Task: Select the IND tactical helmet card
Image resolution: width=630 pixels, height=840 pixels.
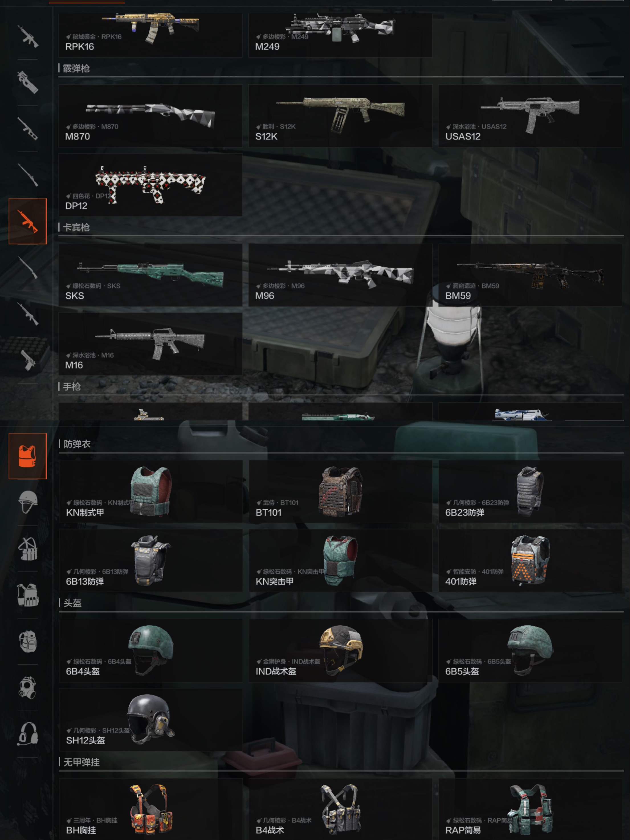Action: [x=341, y=651]
